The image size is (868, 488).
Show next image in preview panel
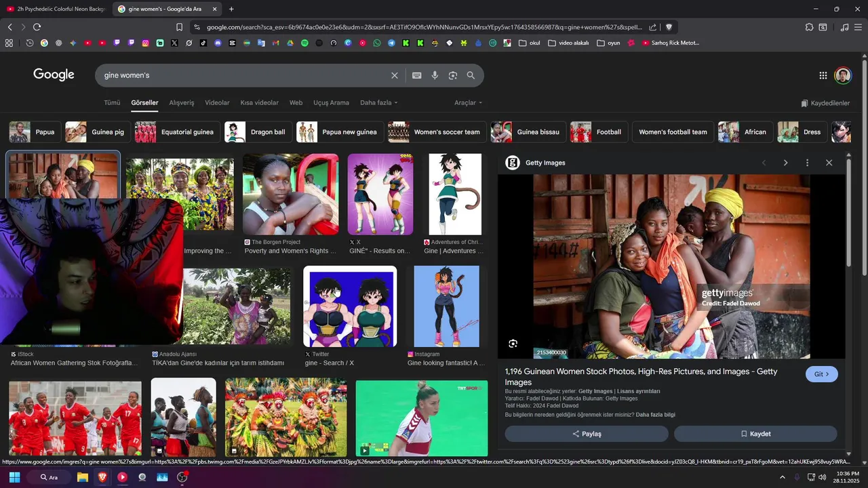pos(785,163)
